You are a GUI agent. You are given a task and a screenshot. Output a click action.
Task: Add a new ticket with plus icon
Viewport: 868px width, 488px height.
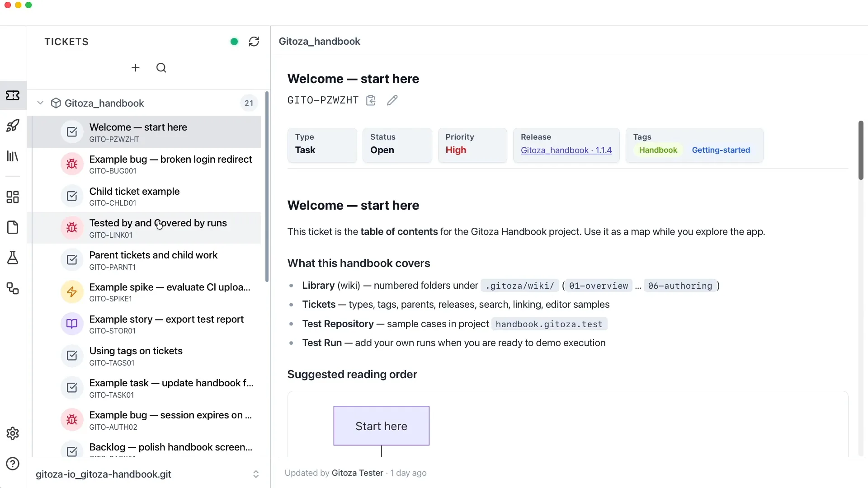pyautogui.click(x=136, y=68)
